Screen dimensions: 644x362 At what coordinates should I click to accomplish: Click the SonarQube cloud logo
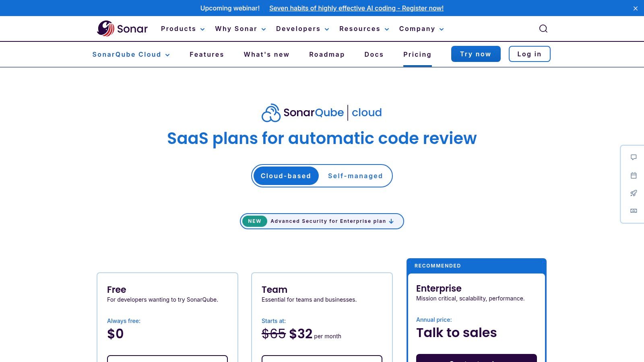click(x=322, y=113)
